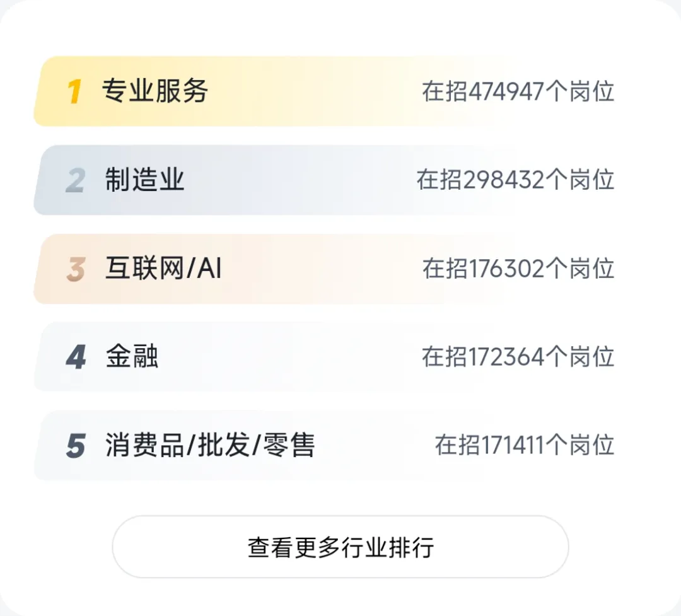Image resolution: width=681 pixels, height=616 pixels.
Task: Click the gold rank 1 number badge
Action: 74,91
